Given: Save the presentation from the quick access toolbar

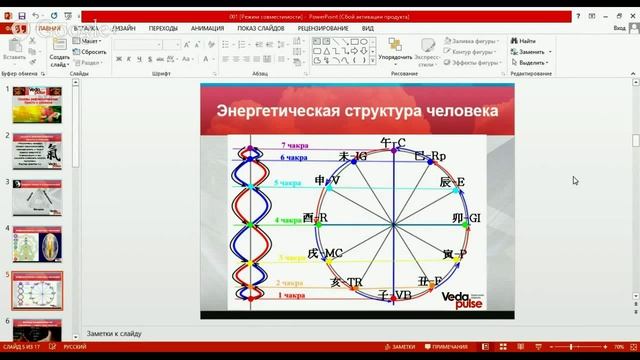Looking at the screenshot, I should [22, 16].
